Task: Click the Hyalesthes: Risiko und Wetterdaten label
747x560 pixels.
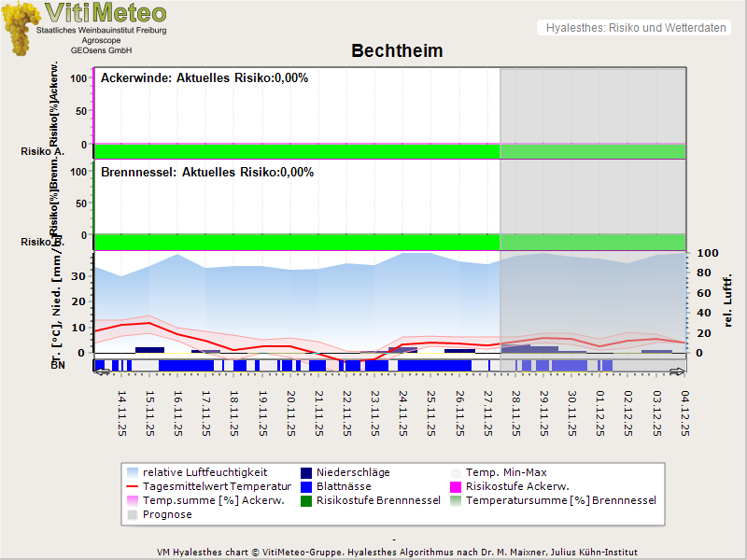Action: coord(635,28)
